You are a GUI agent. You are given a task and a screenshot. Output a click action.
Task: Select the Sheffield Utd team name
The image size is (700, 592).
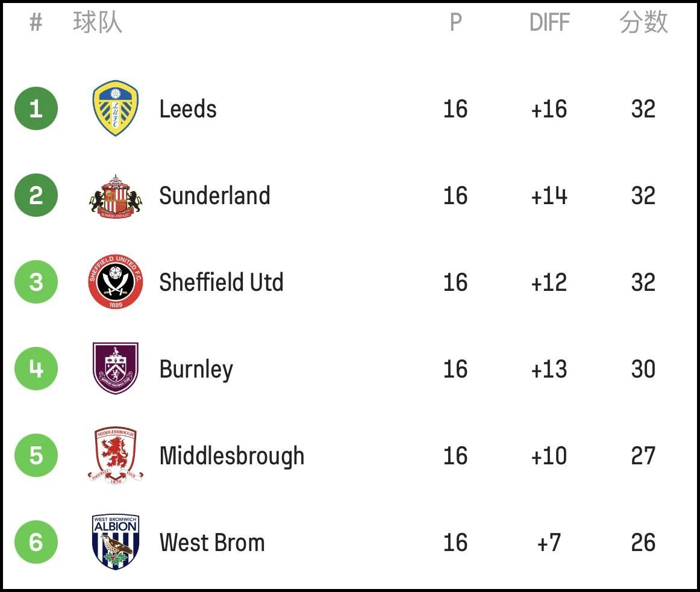[222, 282]
